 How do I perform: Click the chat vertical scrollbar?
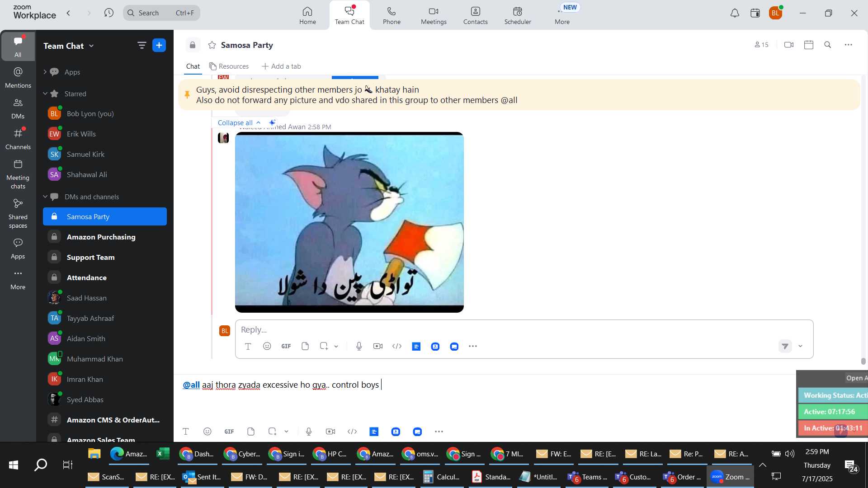click(x=863, y=361)
